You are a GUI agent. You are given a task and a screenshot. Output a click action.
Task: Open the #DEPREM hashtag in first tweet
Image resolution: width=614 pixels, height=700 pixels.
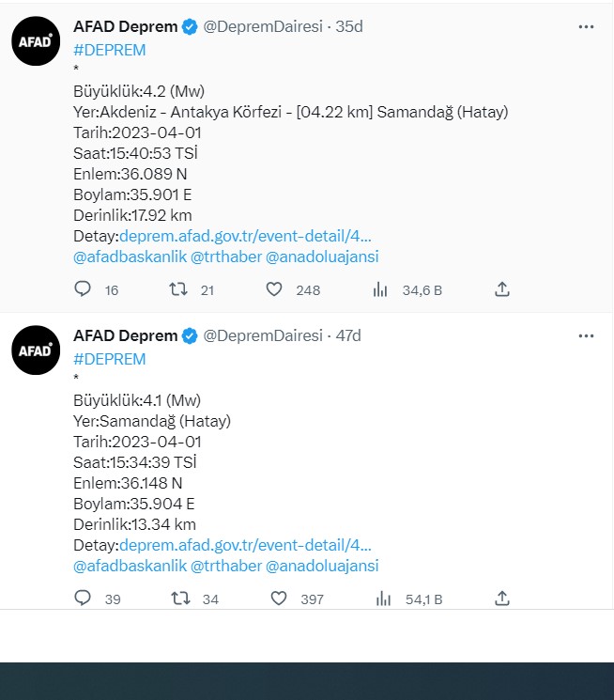tap(110, 51)
